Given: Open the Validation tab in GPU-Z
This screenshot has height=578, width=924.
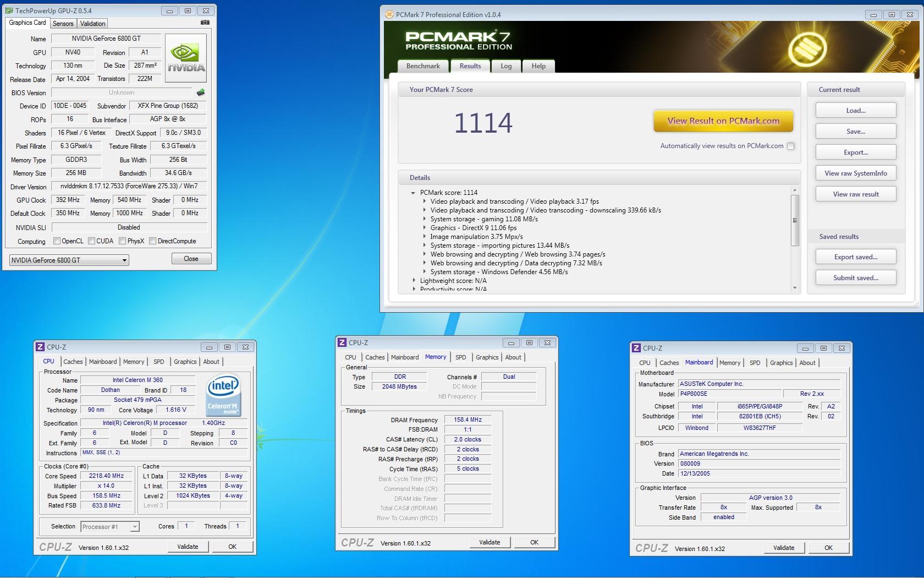Looking at the screenshot, I should coord(92,24).
